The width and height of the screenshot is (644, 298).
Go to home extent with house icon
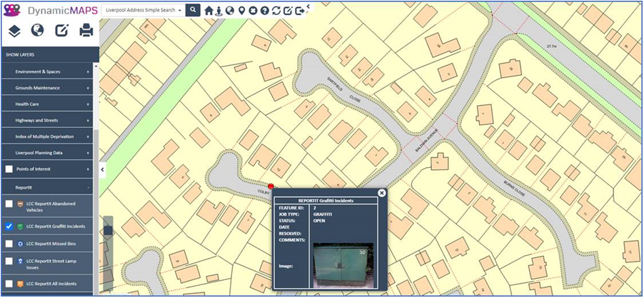[208, 11]
